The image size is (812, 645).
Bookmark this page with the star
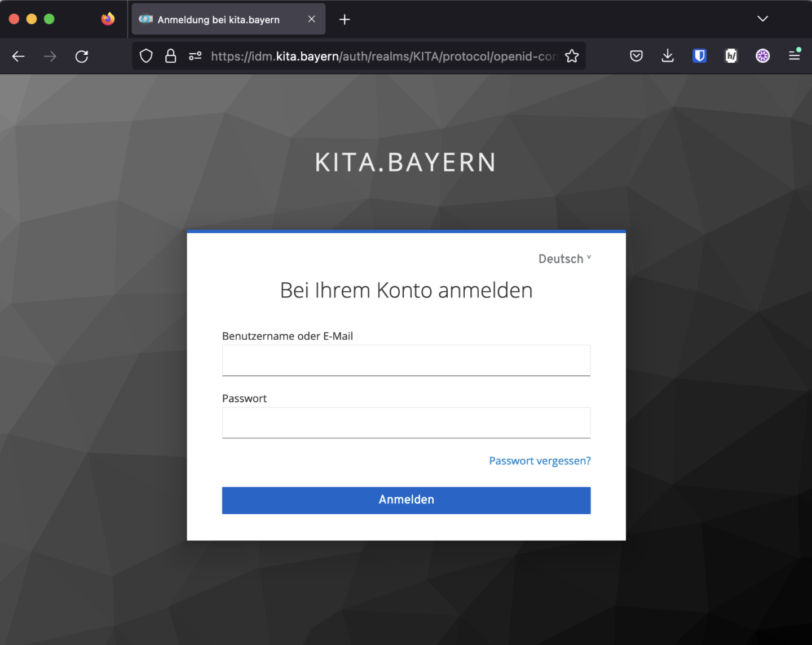(x=572, y=56)
